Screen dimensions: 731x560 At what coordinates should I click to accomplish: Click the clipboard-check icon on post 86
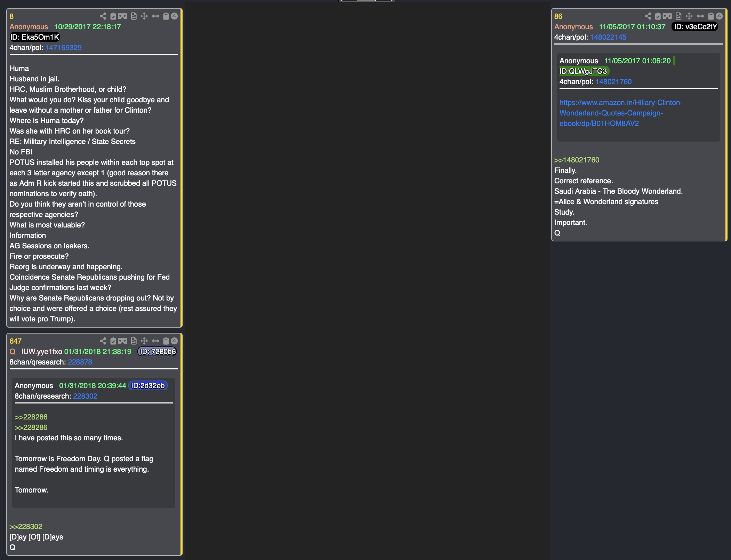(x=658, y=16)
